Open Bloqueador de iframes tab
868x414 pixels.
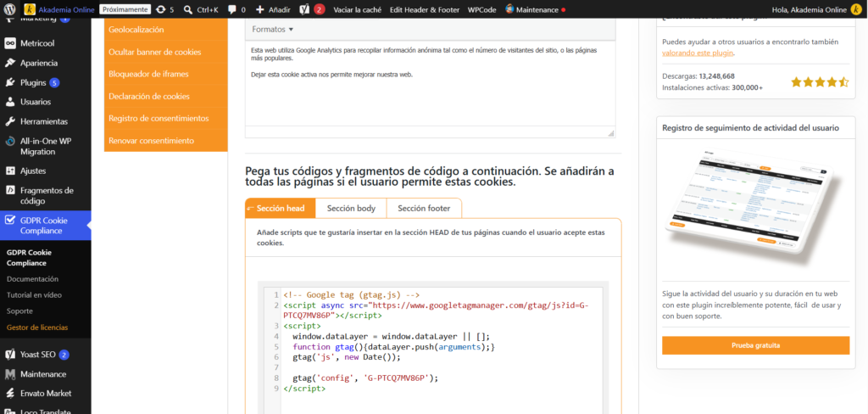[166, 75]
